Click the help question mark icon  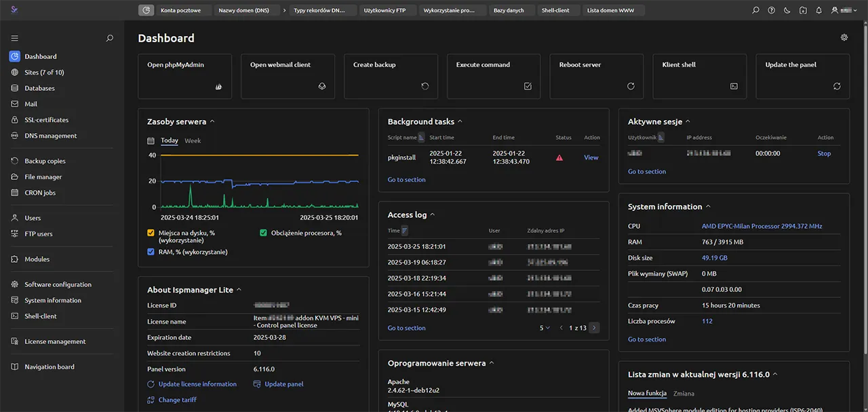771,10
